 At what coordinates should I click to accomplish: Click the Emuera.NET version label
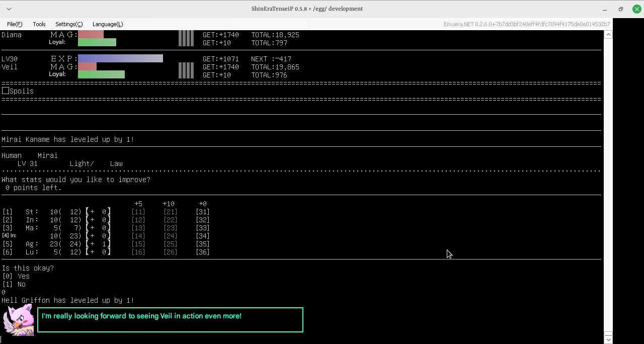click(527, 24)
